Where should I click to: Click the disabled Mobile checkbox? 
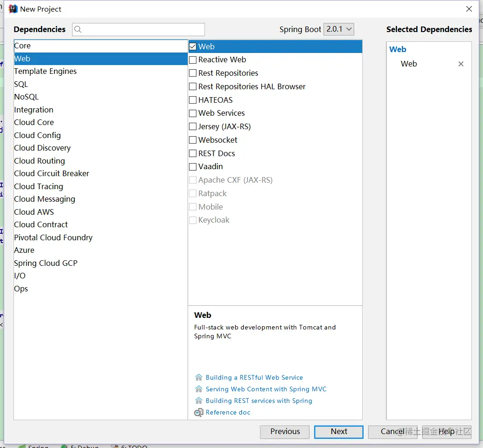tap(193, 207)
